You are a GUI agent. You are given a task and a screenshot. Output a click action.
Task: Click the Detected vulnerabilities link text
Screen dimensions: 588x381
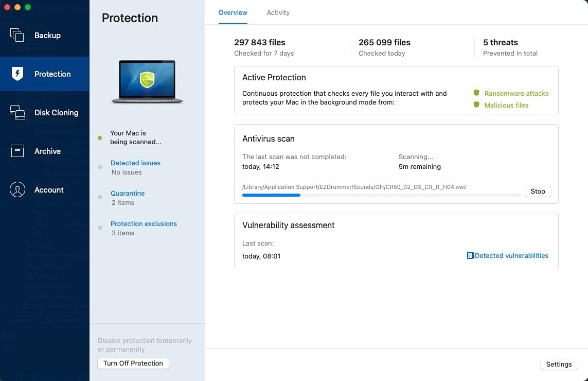coord(511,255)
